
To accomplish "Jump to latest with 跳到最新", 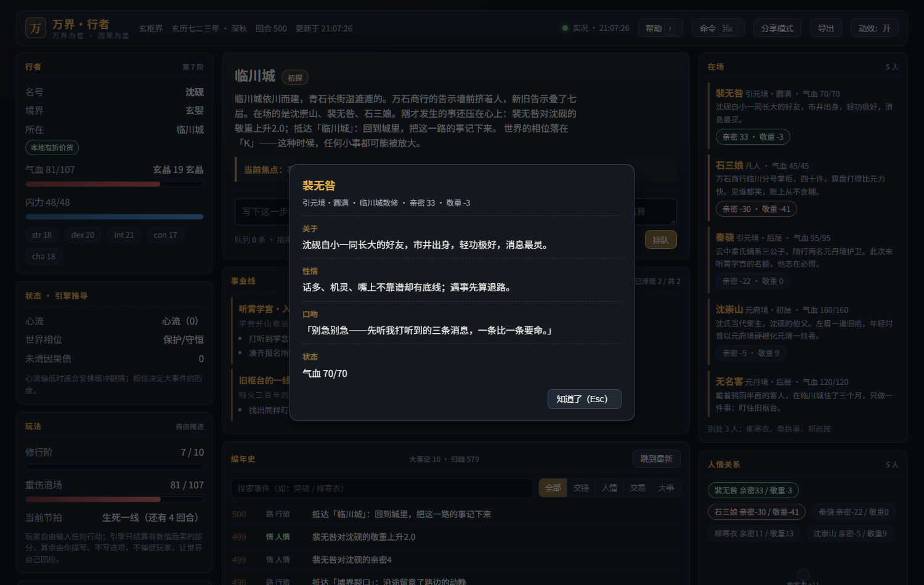I will 656,459.
